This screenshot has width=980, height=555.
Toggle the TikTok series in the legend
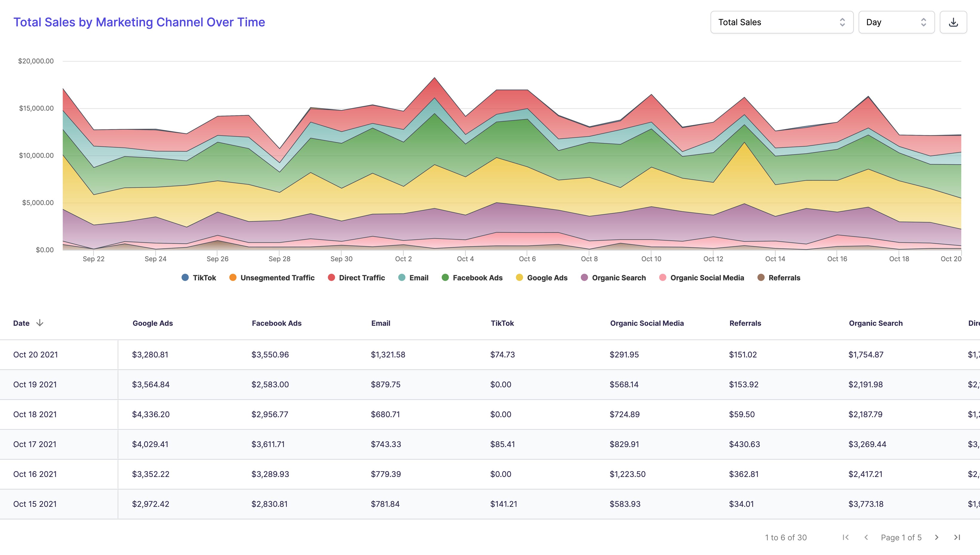click(x=199, y=277)
